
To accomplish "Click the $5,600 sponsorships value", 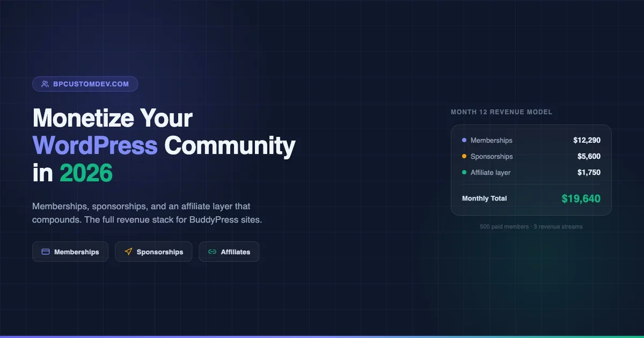I will coord(589,157).
